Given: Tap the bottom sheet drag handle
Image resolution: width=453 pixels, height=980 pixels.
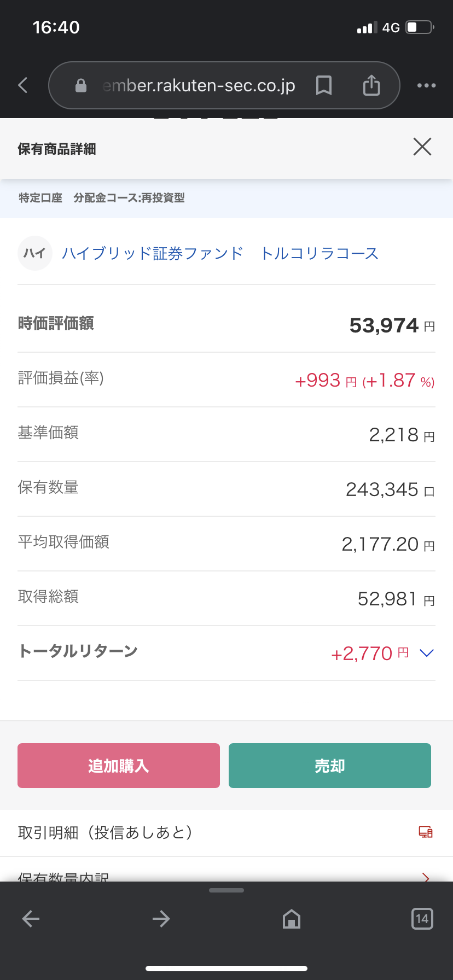Looking at the screenshot, I should pos(226,890).
